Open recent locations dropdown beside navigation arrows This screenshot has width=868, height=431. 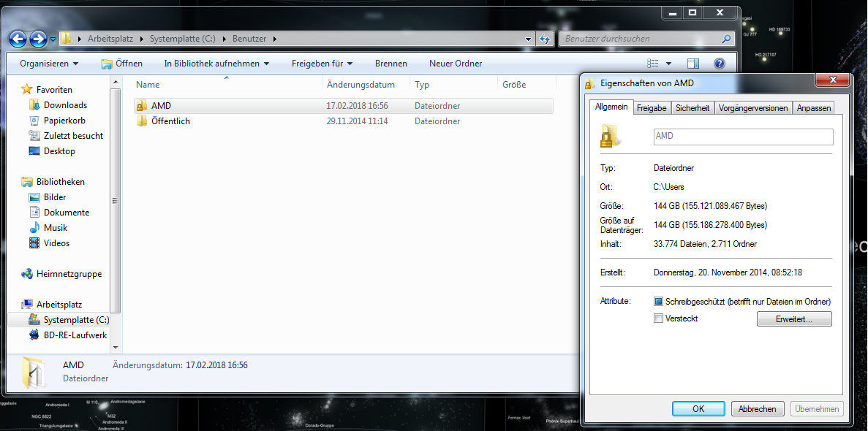coord(53,39)
